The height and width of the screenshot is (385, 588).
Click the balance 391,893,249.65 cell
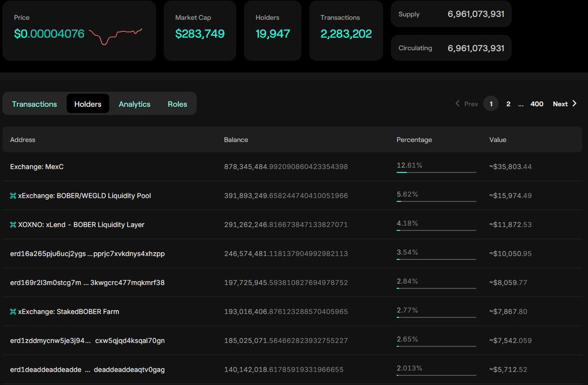tap(286, 196)
